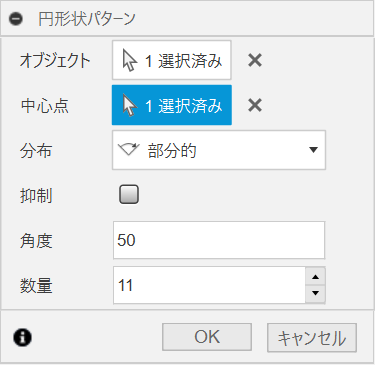Screen dimensions: 375x365
Task: Activate the highlighted 中心点 selection button
Action: pyautogui.click(x=172, y=105)
